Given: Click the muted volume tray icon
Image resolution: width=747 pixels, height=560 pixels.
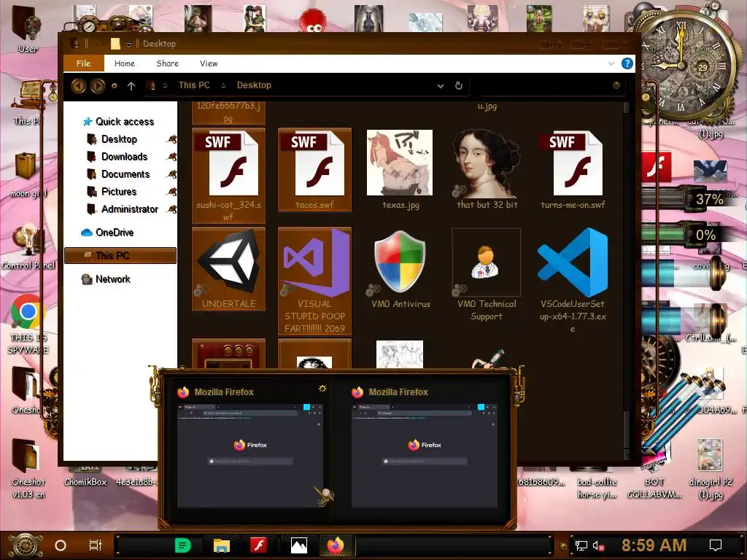Looking at the screenshot, I should (x=598, y=545).
